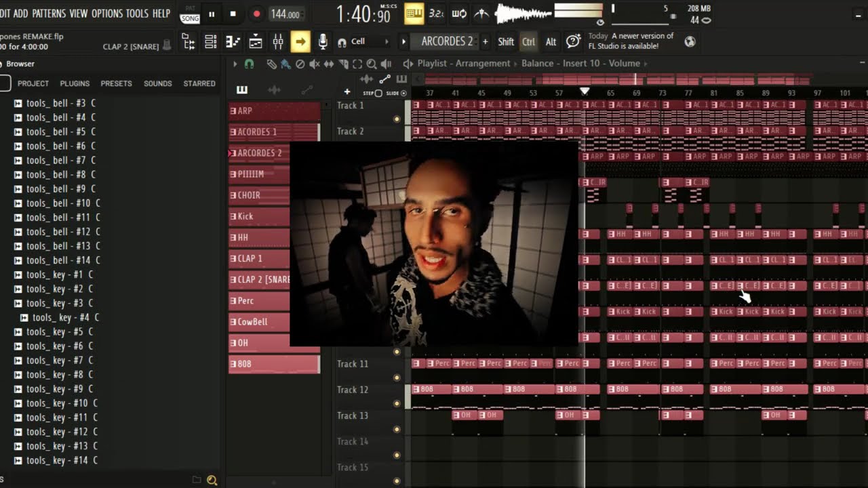
Task: Click the globe online news icon
Action: coord(690,41)
